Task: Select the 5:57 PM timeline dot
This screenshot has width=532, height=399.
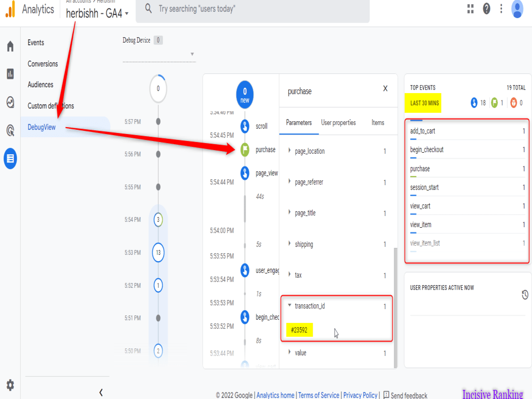Action: (158, 121)
